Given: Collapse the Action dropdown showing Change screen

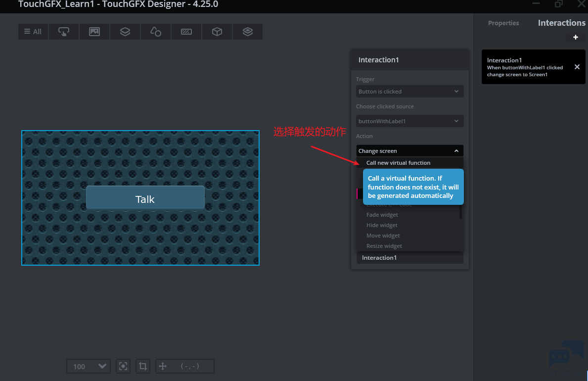Looking at the screenshot, I should point(409,151).
